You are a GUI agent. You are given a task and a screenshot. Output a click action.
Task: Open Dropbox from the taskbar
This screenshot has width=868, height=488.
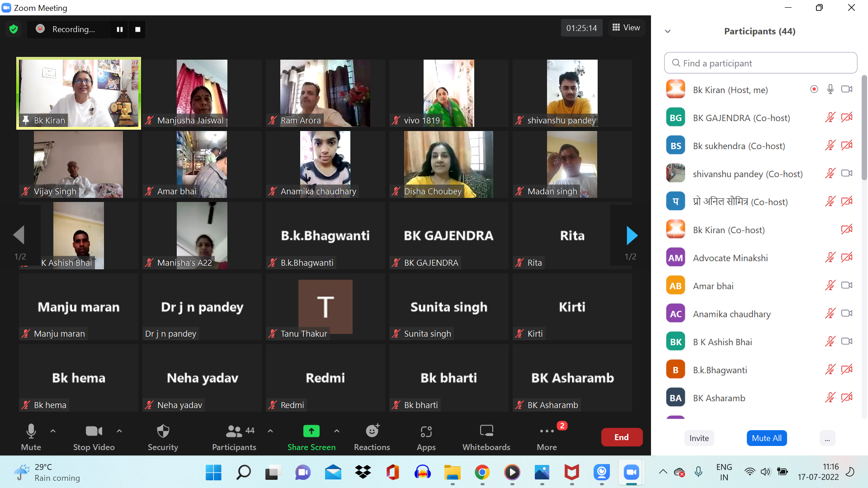click(x=363, y=473)
